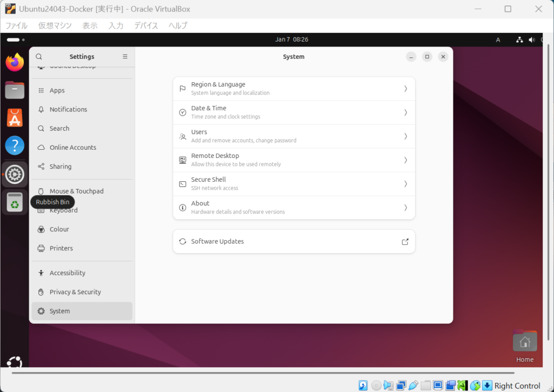Open the VirtualBox デバイス menu

click(x=146, y=25)
